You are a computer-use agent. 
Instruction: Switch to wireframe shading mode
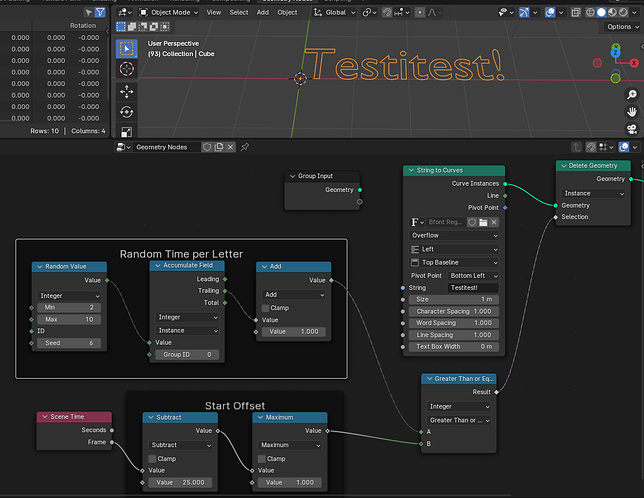(x=590, y=12)
